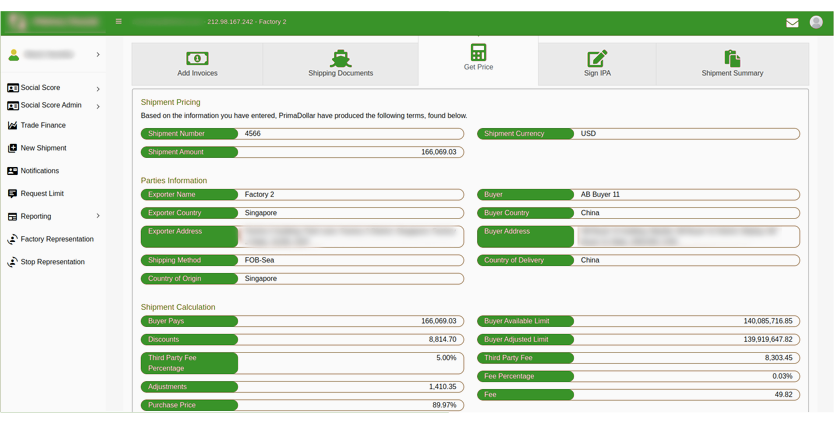Click the Add Invoices money icon

[197, 59]
